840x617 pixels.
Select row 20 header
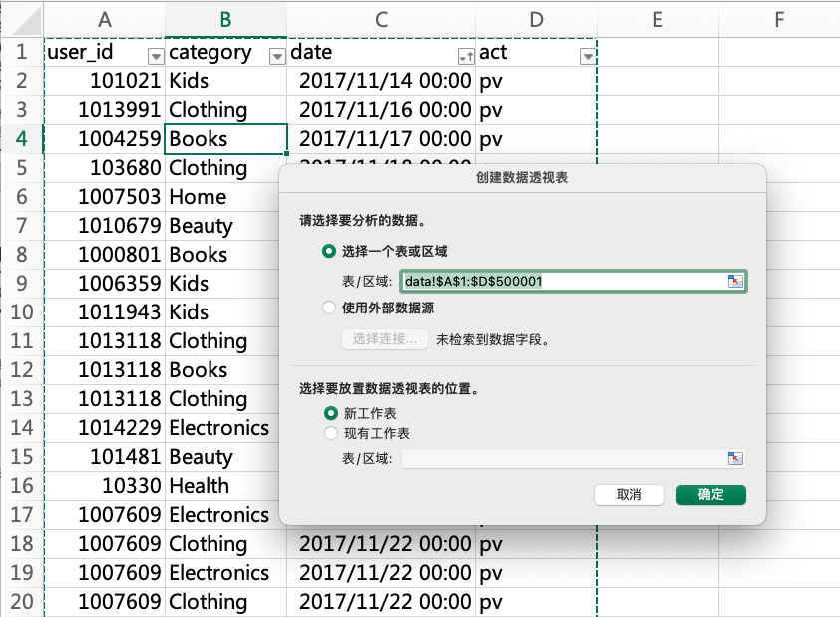tap(21, 602)
